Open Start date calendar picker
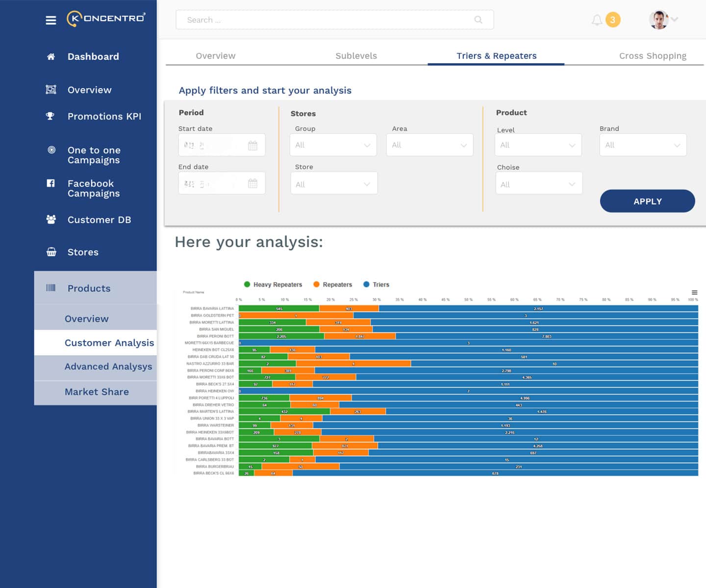This screenshot has width=706, height=588. tap(252, 146)
